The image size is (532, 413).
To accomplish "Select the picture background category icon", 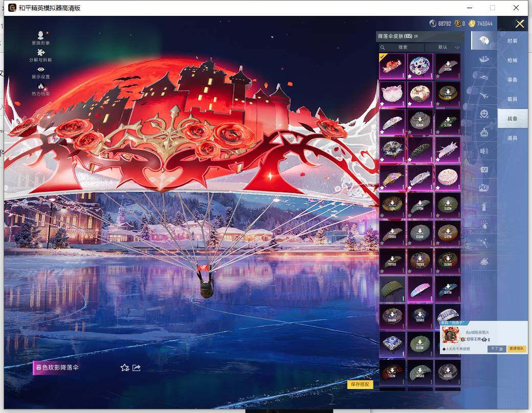I will [484, 188].
